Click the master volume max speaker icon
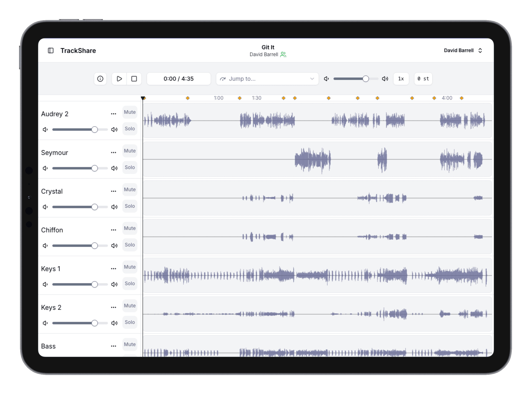532x395 pixels. tap(385, 79)
